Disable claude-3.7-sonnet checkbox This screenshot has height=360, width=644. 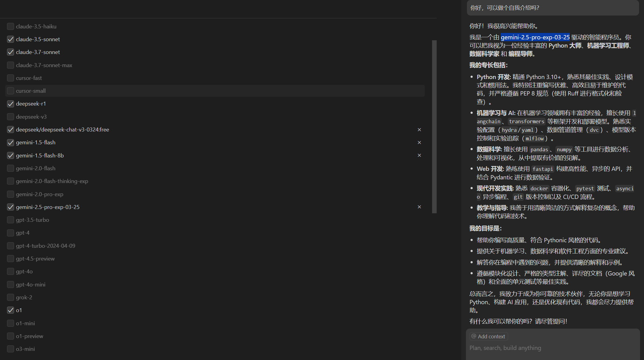tap(10, 52)
